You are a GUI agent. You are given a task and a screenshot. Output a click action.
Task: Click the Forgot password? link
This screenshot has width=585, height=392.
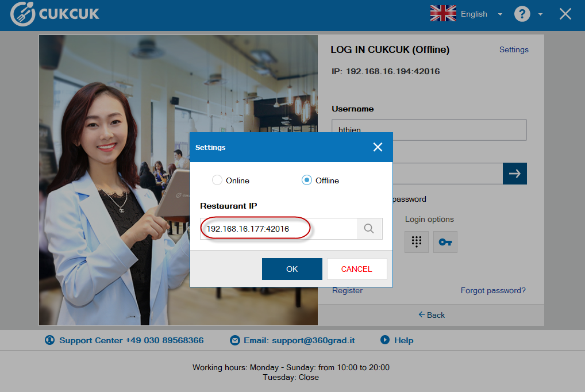tap(493, 291)
